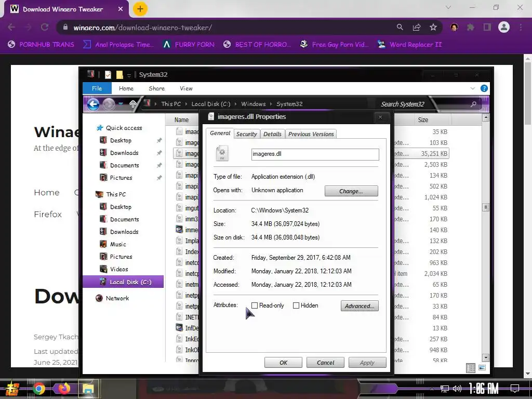
Task: Open the View ribbon tab
Action: tap(186, 88)
